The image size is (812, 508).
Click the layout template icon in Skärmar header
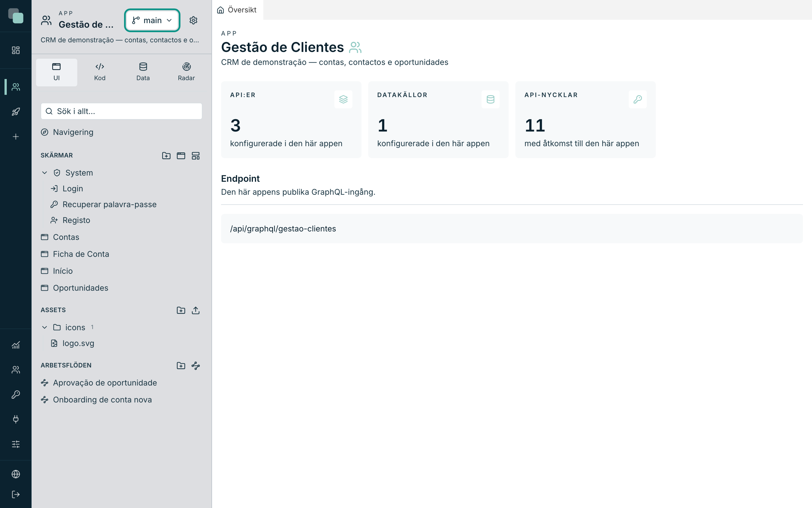pyautogui.click(x=196, y=156)
